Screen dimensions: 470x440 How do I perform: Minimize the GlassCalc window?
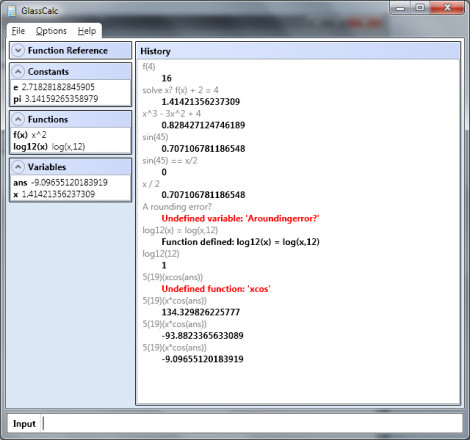(x=401, y=8)
